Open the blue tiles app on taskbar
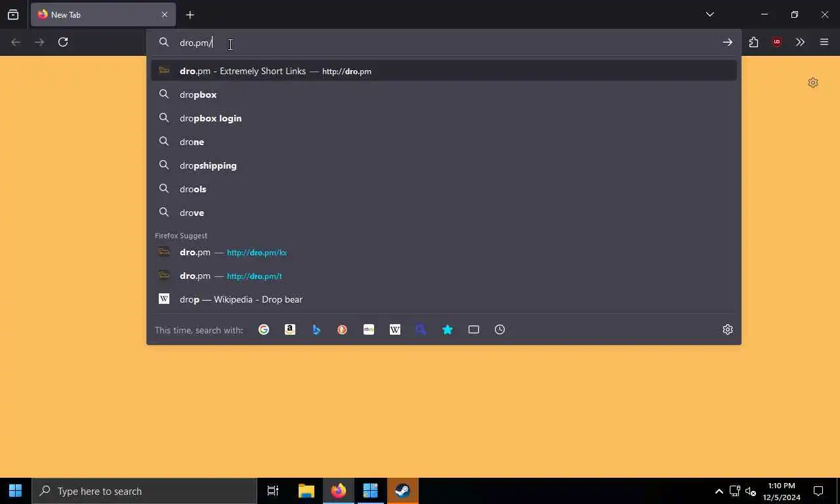840x504 pixels. 371,491
